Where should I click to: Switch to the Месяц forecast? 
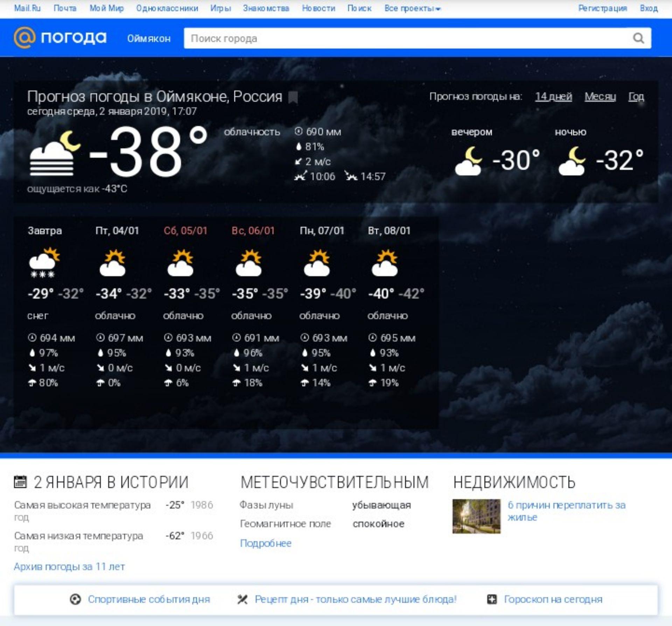click(x=600, y=97)
